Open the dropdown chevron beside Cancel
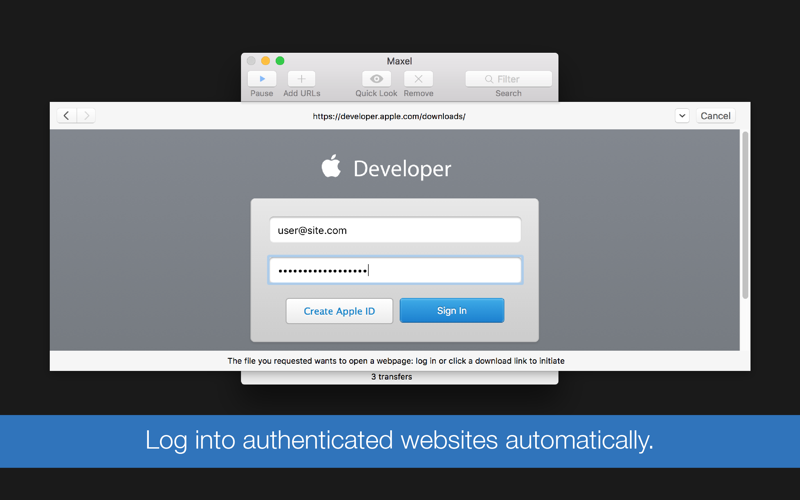 (x=682, y=116)
